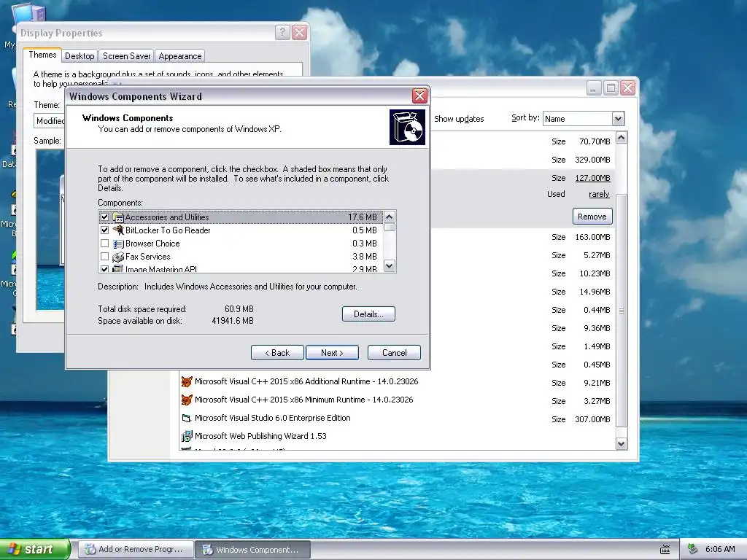Click the rarely used link

[599, 194]
